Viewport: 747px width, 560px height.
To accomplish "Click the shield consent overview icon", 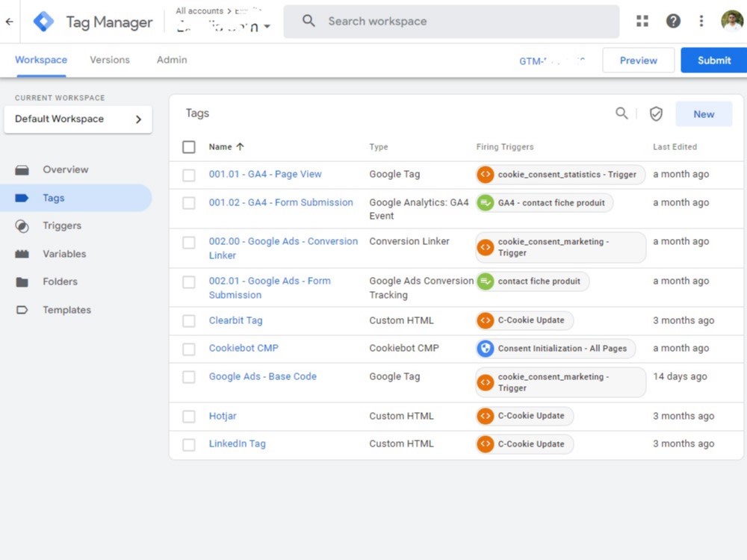I will tap(656, 113).
